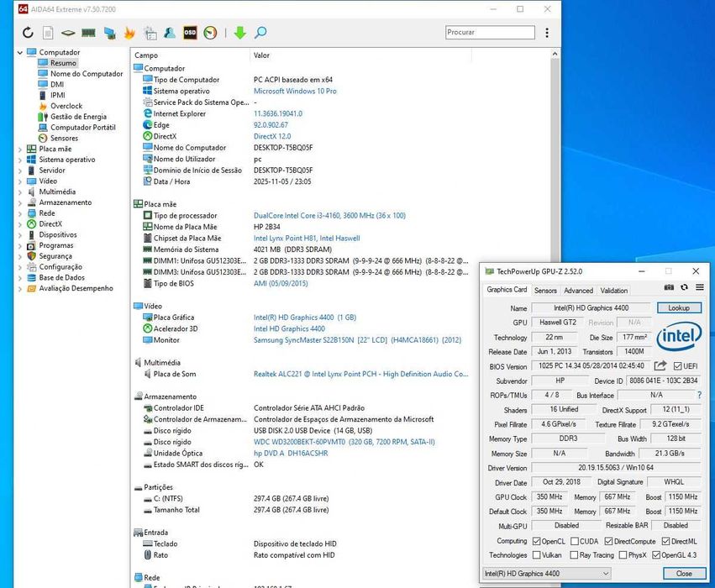The height and width of the screenshot is (588, 715).
Task: Enable the Vulkan checkbox
Action: coord(538,555)
